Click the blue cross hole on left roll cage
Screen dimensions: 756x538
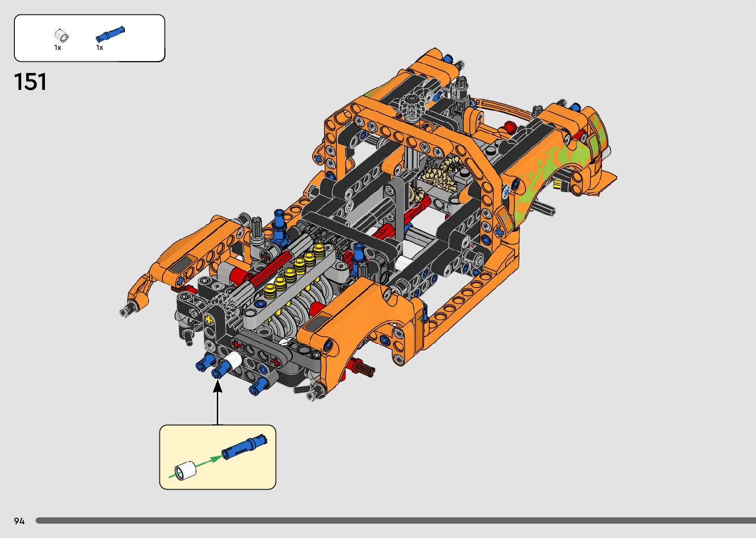coord(318,159)
